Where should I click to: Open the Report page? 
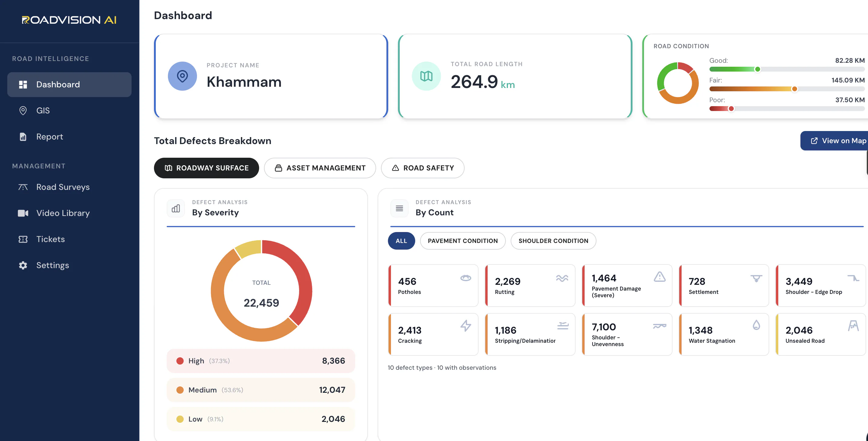[x=69, y=136]
